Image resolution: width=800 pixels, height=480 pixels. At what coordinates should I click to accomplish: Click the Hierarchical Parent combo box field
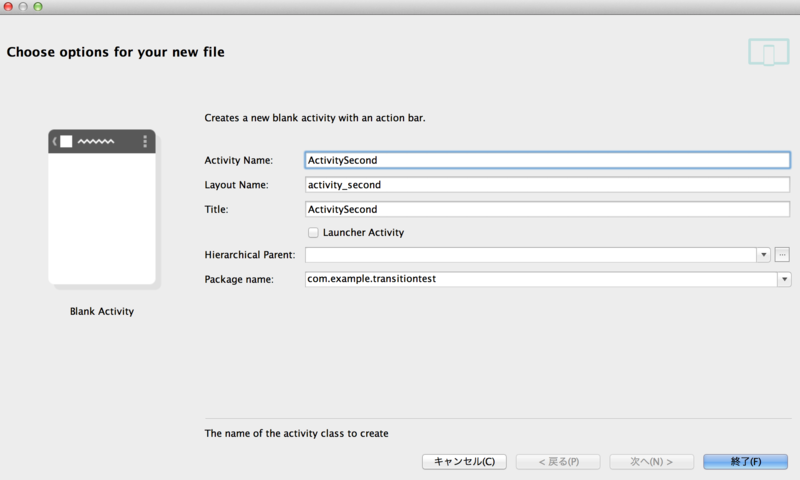coord(531,255)
